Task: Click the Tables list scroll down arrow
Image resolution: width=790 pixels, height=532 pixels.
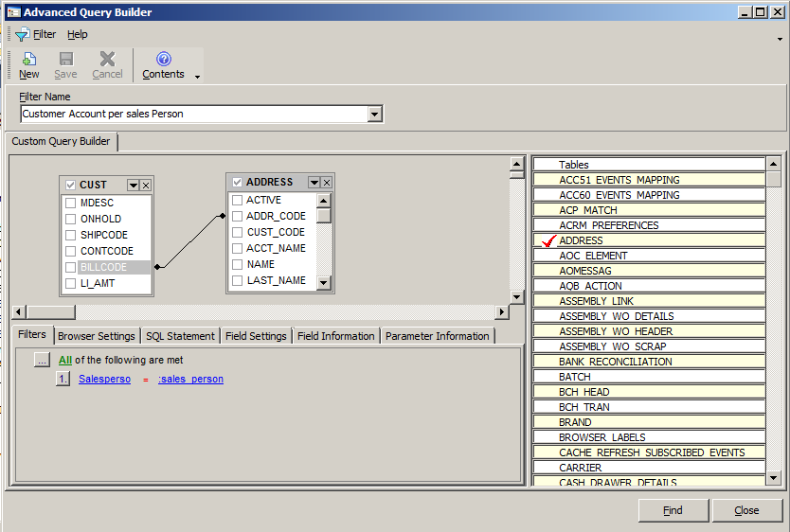Action: [x=773, y=478]
